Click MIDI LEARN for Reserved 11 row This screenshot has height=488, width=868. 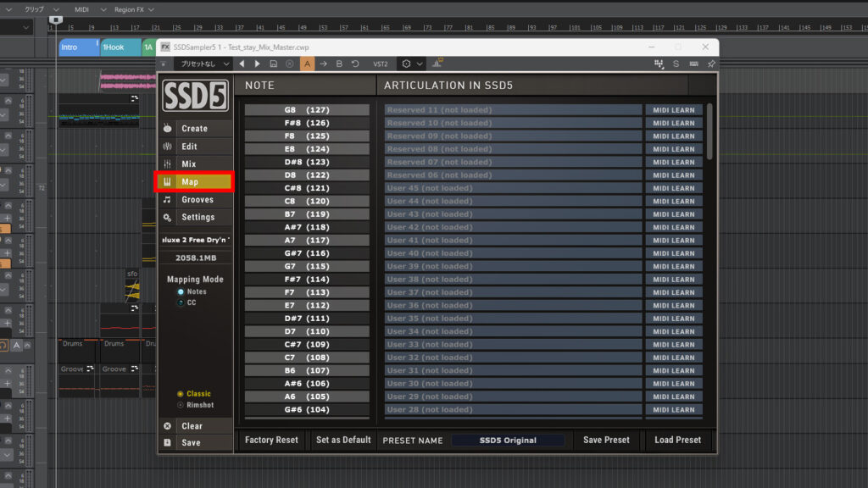point(673,110)
